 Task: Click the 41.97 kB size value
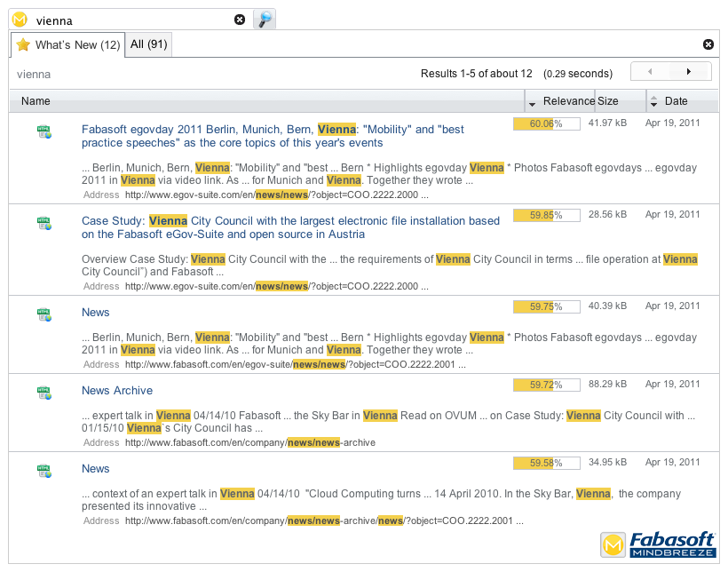(x=607, y=123)
